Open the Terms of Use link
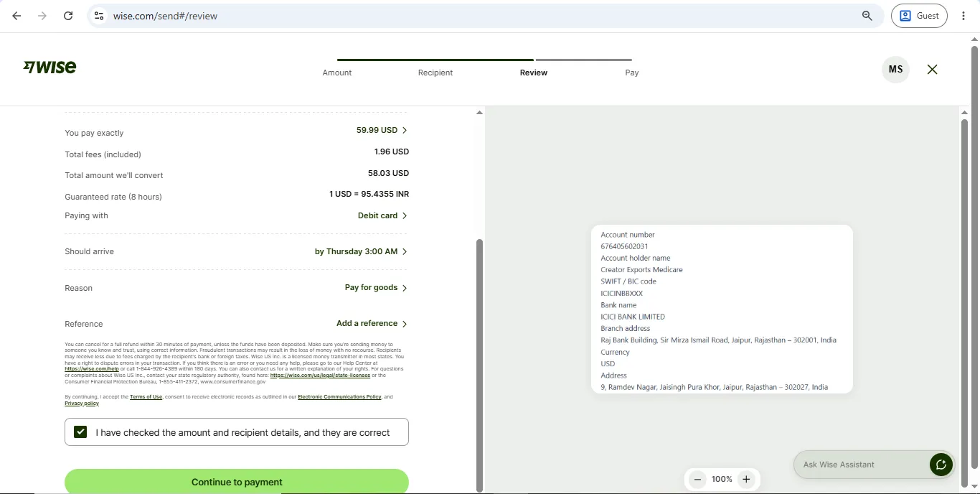The width and height of the screenshot is (980, 494). 146,397
